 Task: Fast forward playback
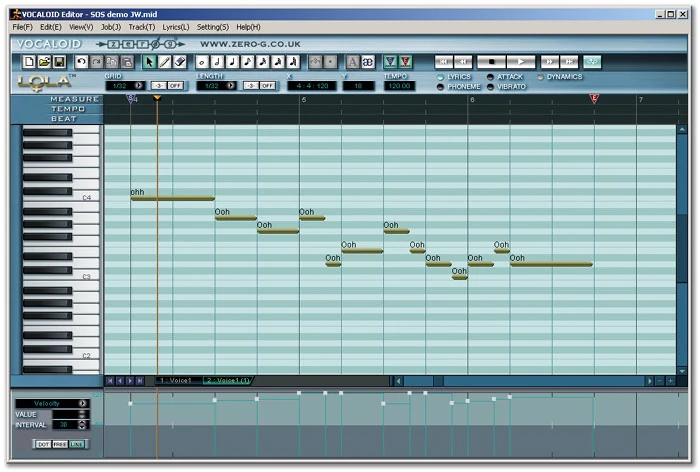point(550,62)
